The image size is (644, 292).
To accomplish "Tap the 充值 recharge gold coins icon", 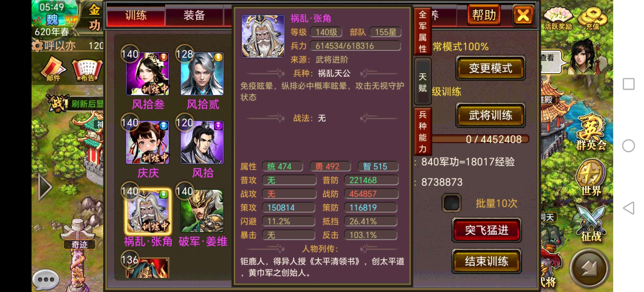I will 593,18.
